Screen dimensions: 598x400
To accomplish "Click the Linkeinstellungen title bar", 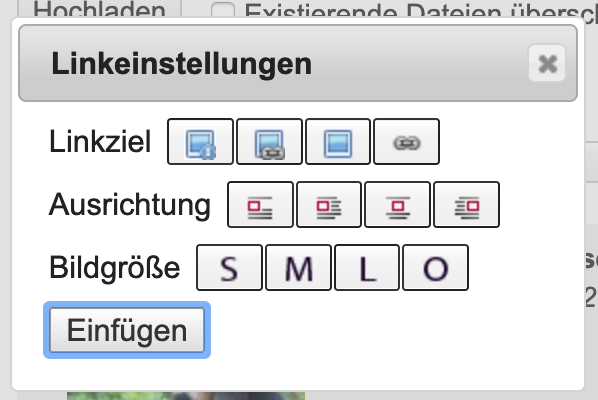I will [298, 63].
